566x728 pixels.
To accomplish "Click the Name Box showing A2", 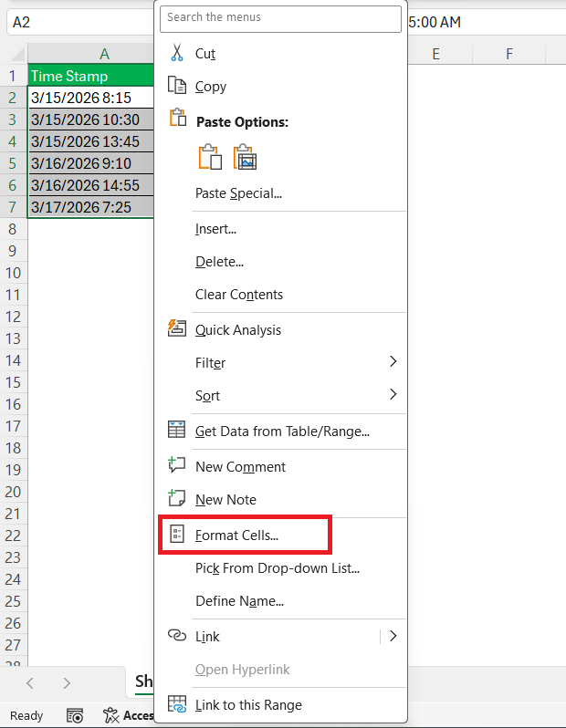I will [x=73, y=21].
